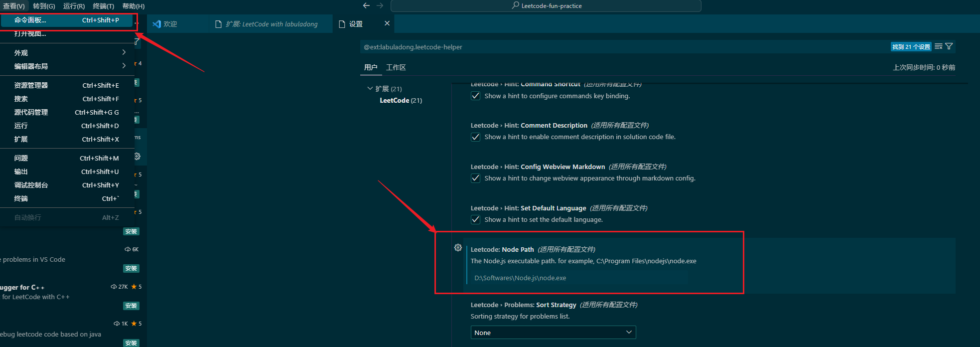This screenshot has height=347, width=980.
Task: Click 安装 below the 6K extension
Action: 131,268
